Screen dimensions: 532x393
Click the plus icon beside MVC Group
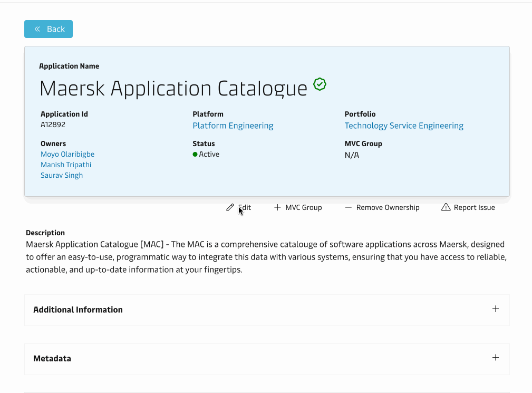click(x=277, y=207)
